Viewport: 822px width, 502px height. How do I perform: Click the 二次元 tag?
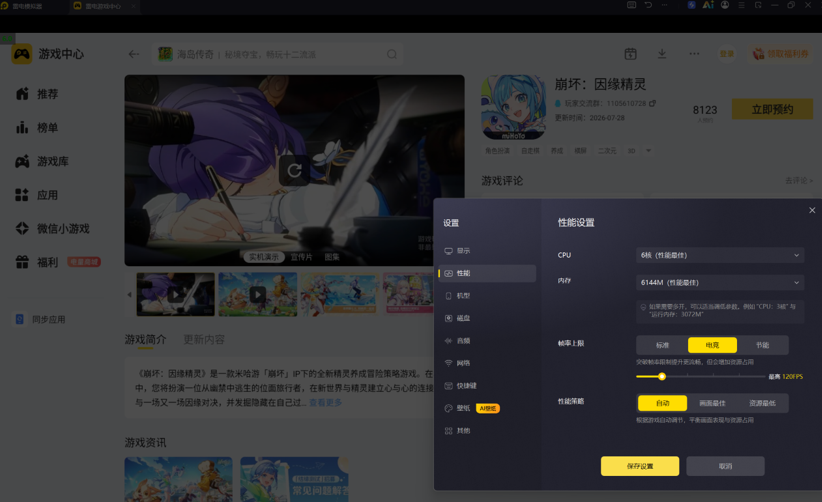click(x=607, y=151)
